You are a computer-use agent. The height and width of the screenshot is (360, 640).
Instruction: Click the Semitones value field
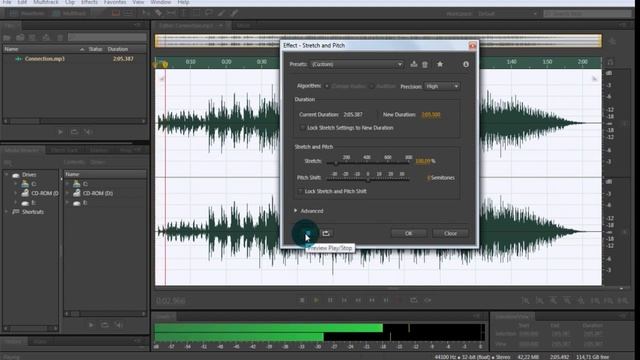click(429, 178)
